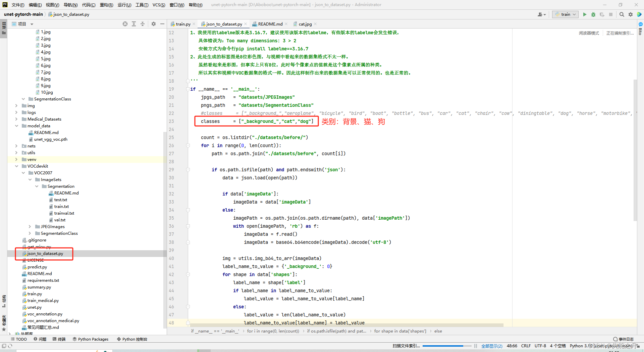Close the cat.jpg tab

click(315, 24)
